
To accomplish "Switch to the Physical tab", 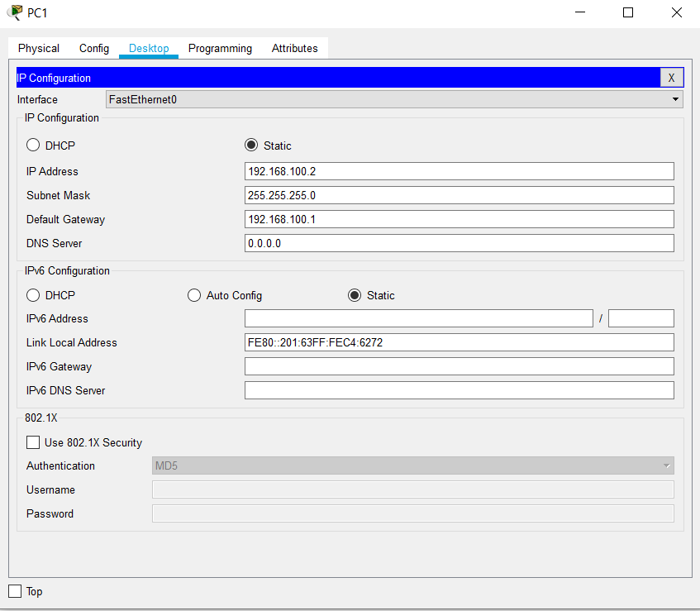I will [37, 48].
